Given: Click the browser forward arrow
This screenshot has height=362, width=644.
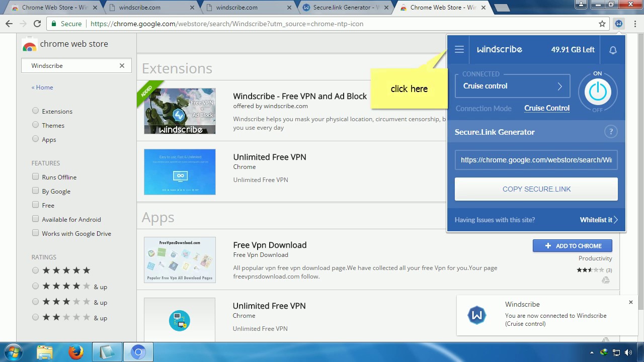Looking at the screenshot, I should click(x=23, y=24).
